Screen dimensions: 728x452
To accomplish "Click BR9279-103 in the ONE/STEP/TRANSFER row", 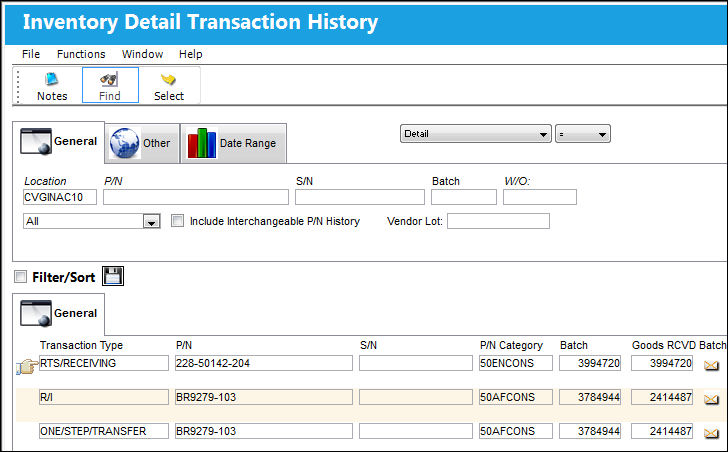I will coord(264,431).
